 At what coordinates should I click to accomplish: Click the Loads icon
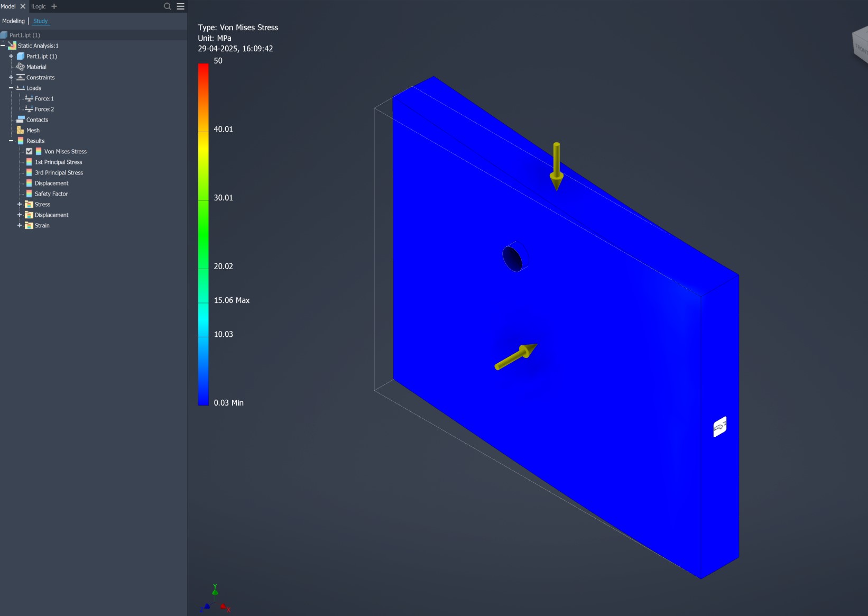(x=21, y=88)
